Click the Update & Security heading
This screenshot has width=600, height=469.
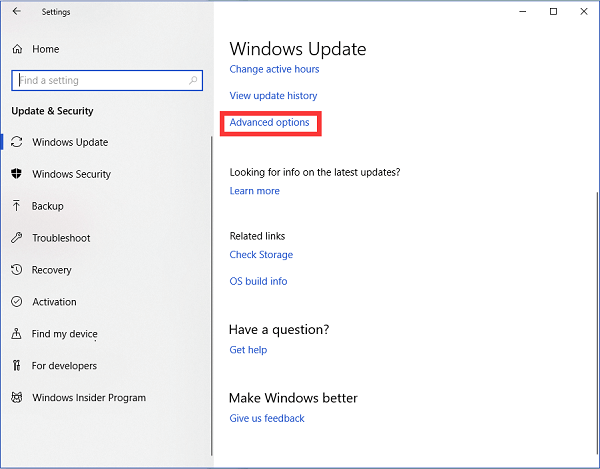pos(52,111)
